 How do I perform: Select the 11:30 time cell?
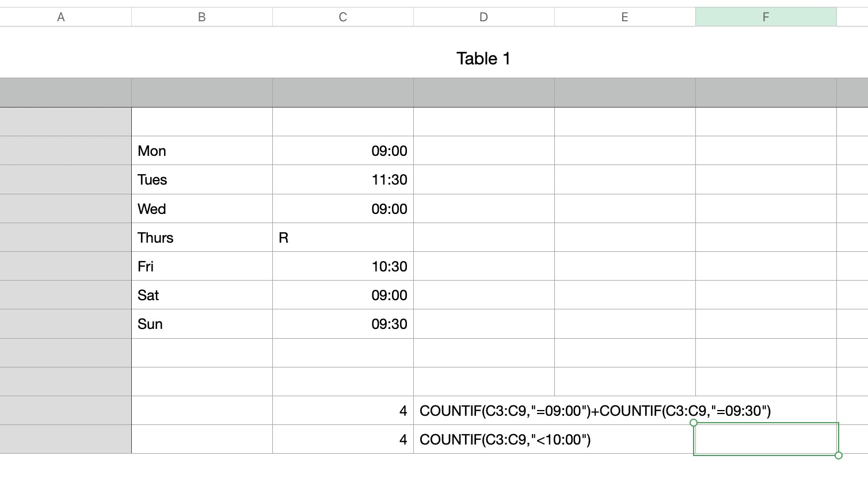(x=343, y=179)
